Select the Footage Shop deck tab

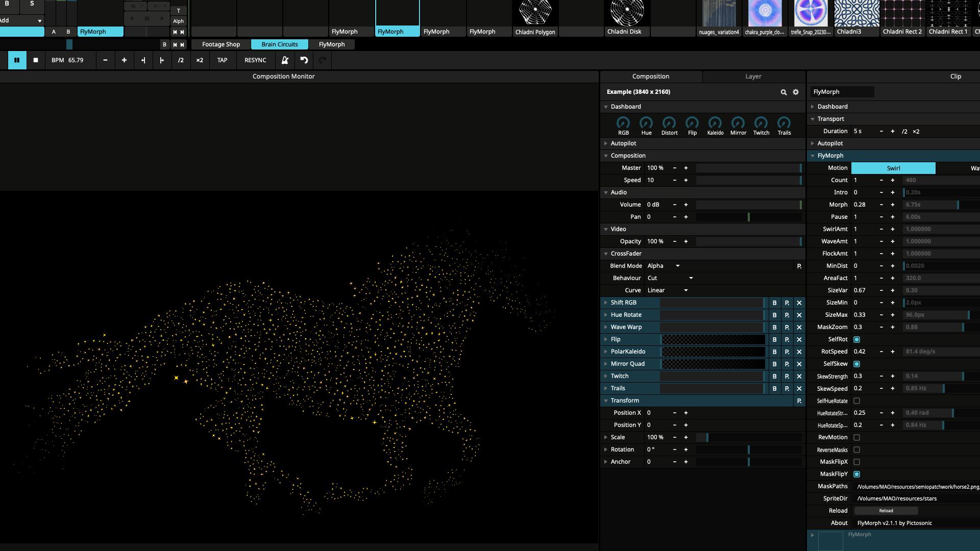[221, 44]
